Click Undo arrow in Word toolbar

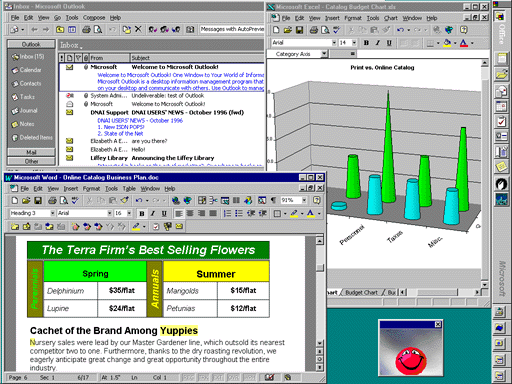pos(139,201)
